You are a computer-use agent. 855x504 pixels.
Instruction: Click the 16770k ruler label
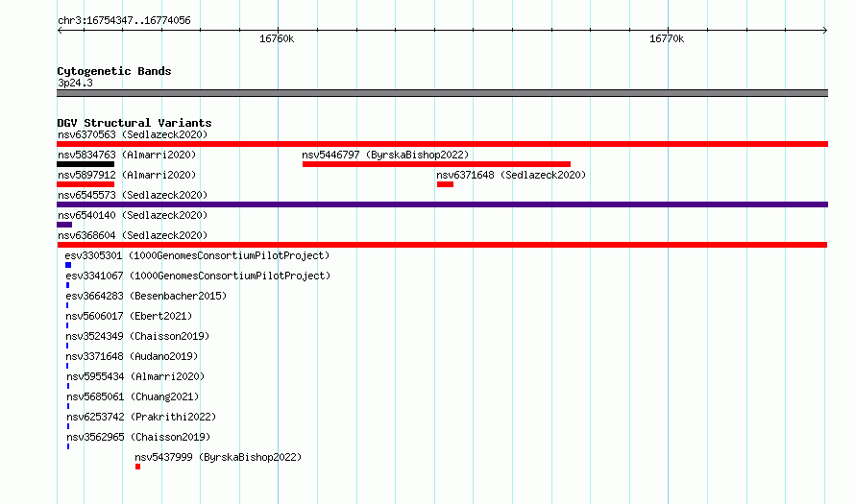click(x=667, y=38)
